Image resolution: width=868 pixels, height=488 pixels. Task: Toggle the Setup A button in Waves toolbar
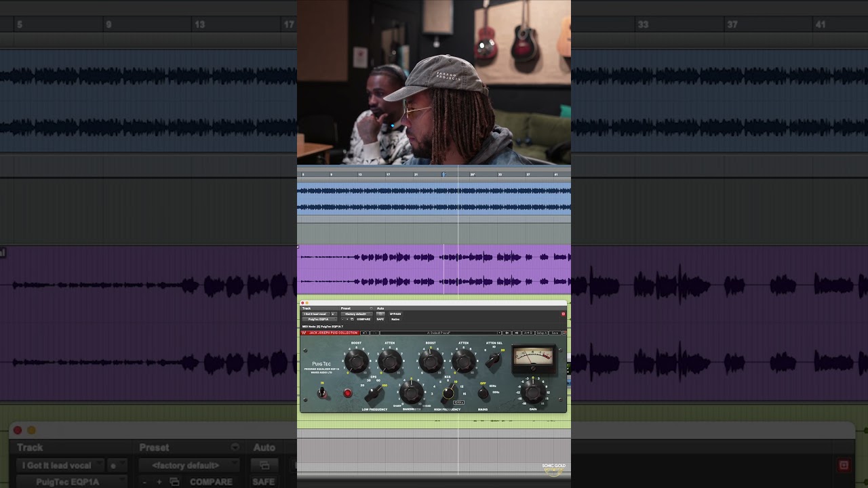point(542,333)
